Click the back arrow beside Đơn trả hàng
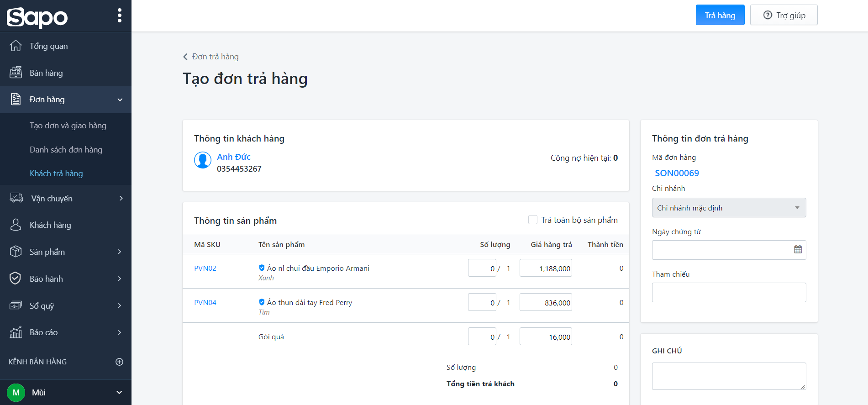This screenshot has width=868, height=405. 185,57
